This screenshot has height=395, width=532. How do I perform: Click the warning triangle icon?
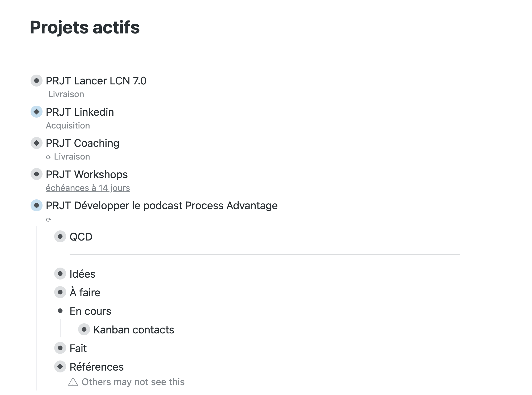(73, 382)
